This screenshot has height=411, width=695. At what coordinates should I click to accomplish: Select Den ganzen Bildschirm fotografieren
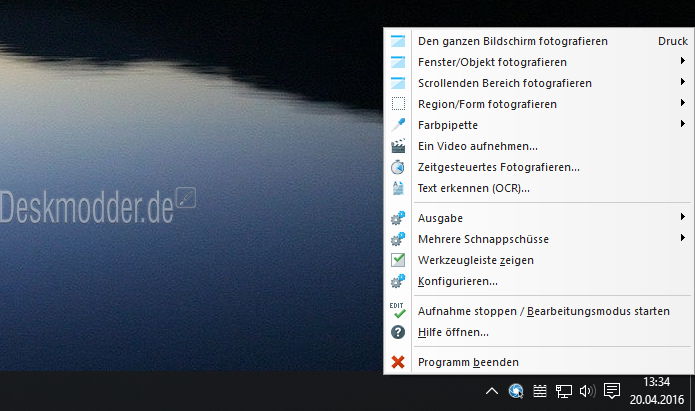538,41
